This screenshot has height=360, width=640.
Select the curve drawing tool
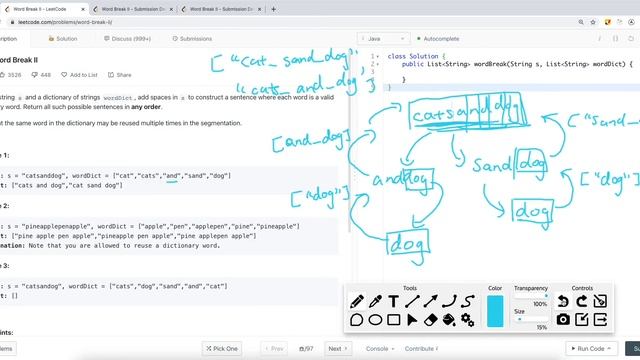(449, 301)
